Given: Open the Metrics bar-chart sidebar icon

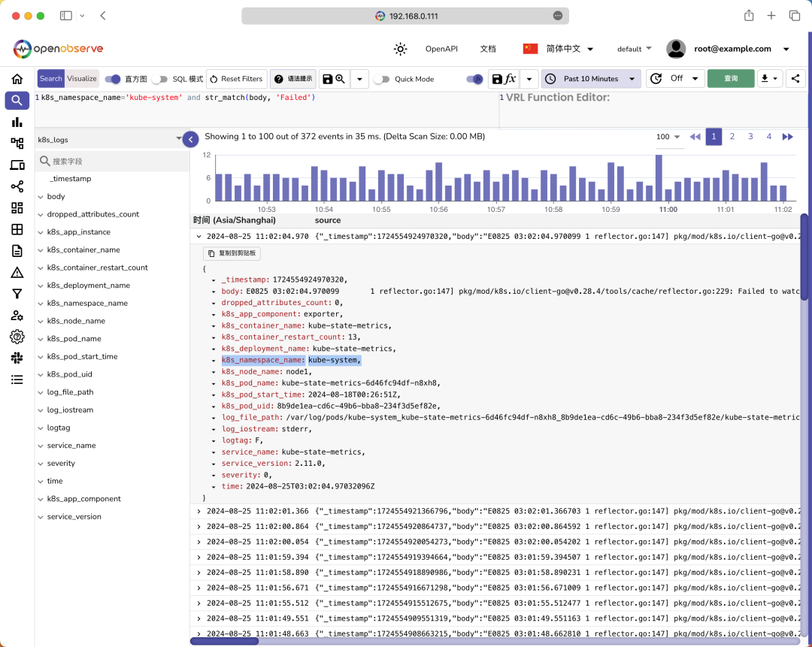Looking at the screenshot, I should [17, 122].
